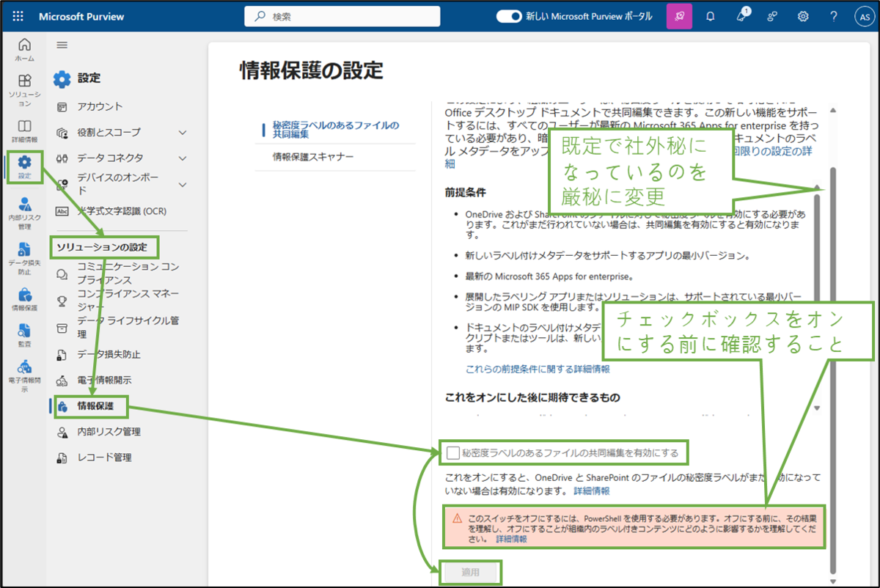Select 情報保護 under solution settings
Image resolution: width=880 pixels, height=588 pixels.
[x=96, y=406]
